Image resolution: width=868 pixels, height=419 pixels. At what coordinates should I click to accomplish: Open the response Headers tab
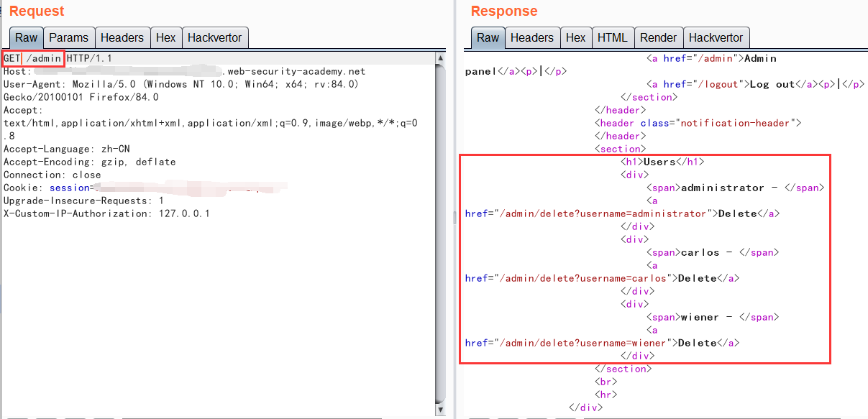pos(531,38)
